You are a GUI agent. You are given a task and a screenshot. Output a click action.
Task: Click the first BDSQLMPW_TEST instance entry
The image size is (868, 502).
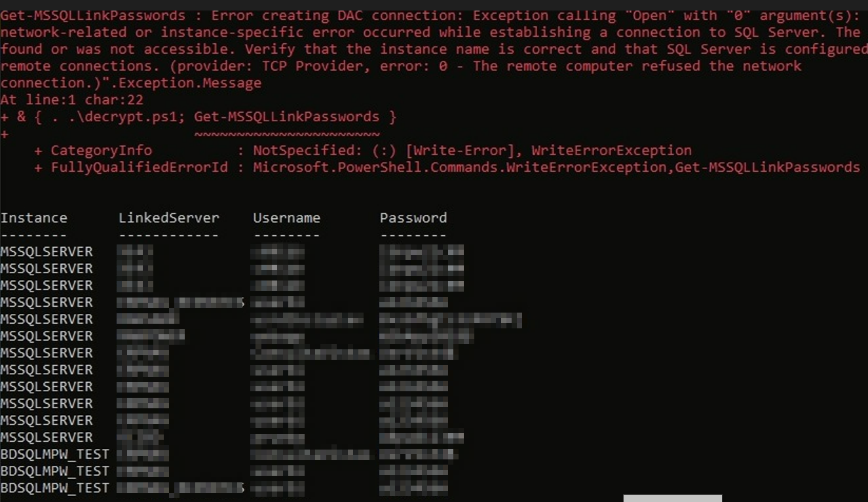pyautogui.click(x=55, y=454)
